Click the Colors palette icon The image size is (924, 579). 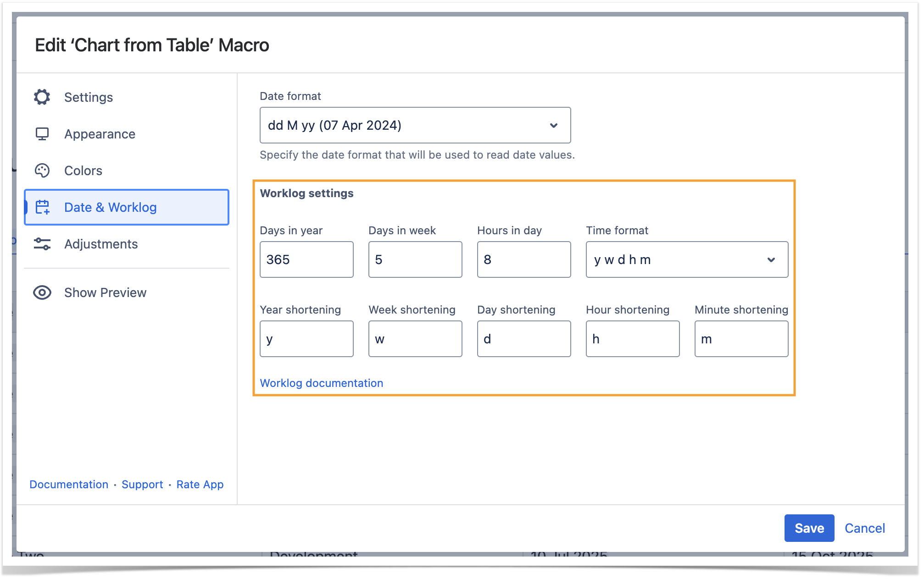pyautogui.click(x=42, y=171)
